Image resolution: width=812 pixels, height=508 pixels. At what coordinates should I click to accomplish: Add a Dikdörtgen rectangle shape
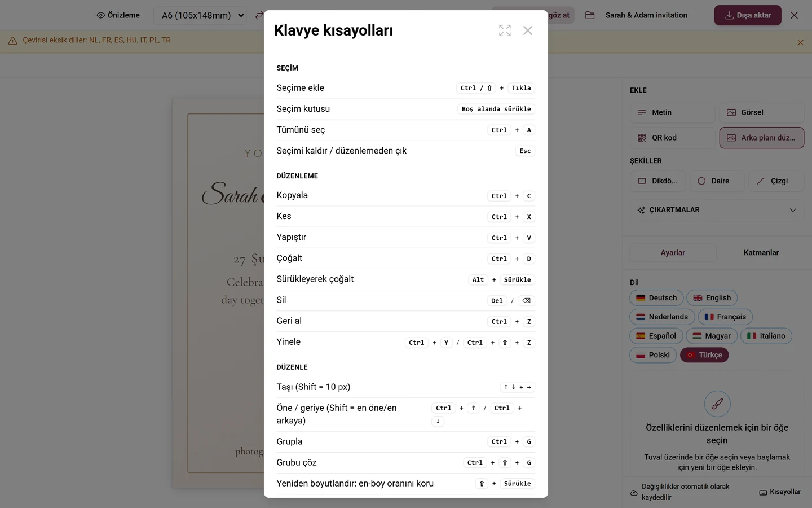[657, 181]
